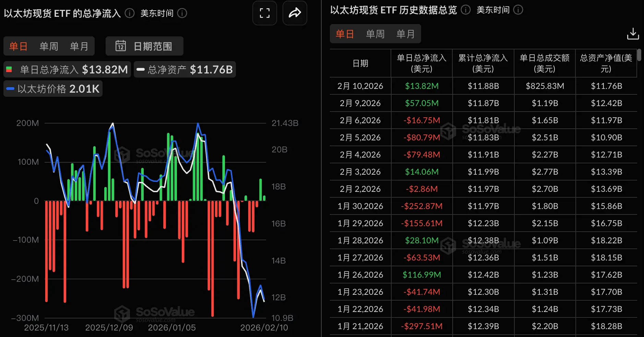
Task: Click the calendar icon in 日期范围
Action: pos(120,46)
